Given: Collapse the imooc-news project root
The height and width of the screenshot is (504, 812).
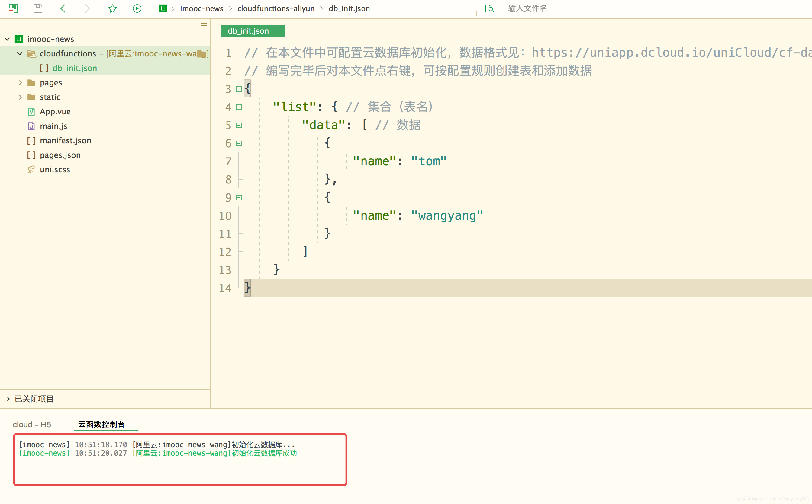Looking at the screenshot, I should 7,39.
